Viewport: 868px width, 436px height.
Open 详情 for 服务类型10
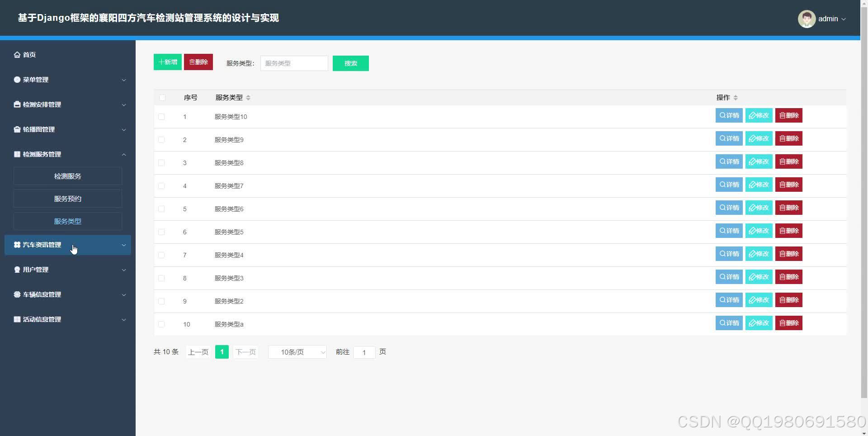(729, 115)
